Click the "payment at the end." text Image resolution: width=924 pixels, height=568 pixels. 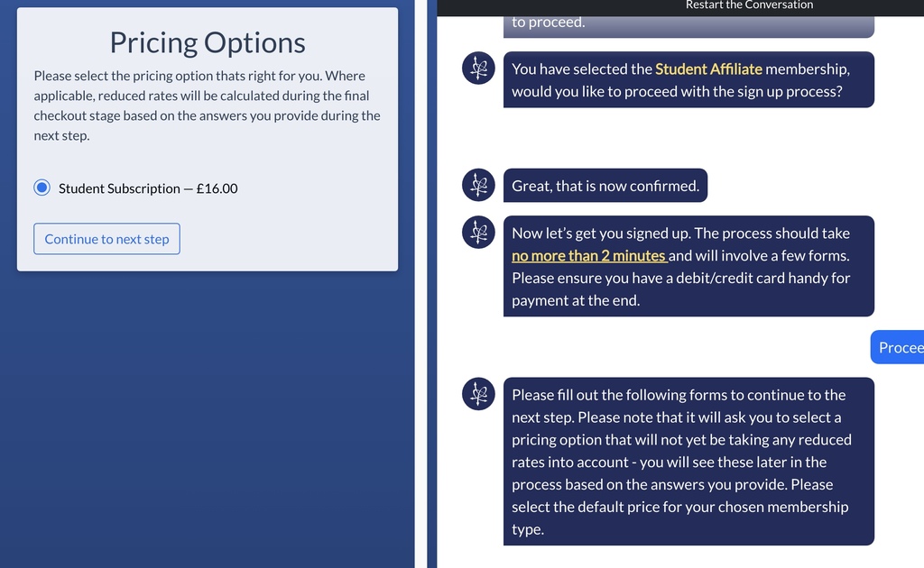[x=575, y=300]
